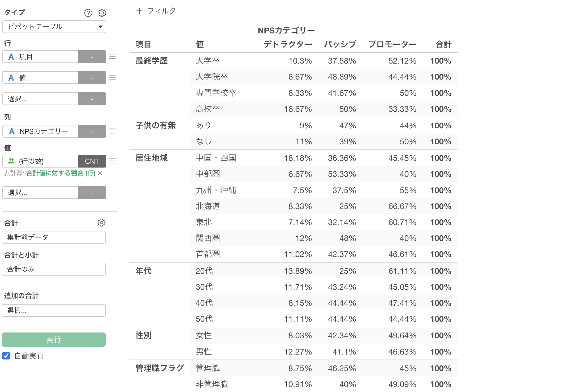This screenshot has width=565, height=392.
Task: Open 合計値に対する割合 (行) link
Action: (x=61, y=173)
